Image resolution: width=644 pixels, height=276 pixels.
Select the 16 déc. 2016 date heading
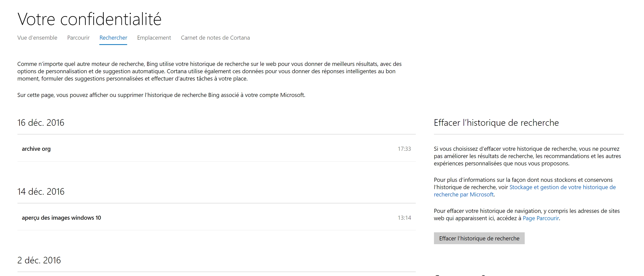click(41, 123)
